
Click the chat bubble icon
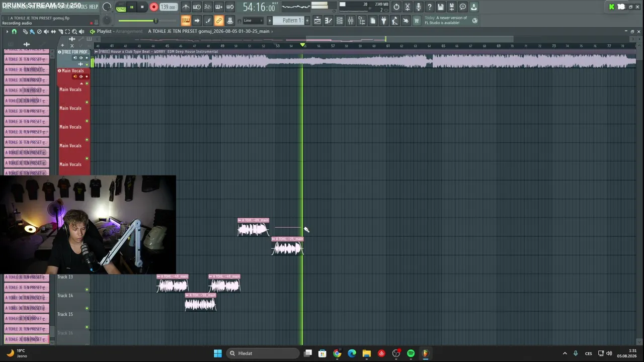pos(463,7)
